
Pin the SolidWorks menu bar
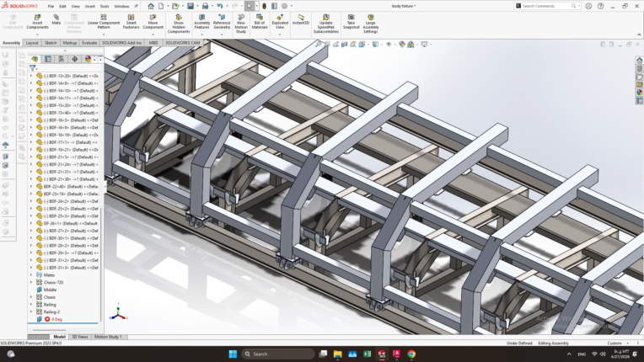point(136,6)
